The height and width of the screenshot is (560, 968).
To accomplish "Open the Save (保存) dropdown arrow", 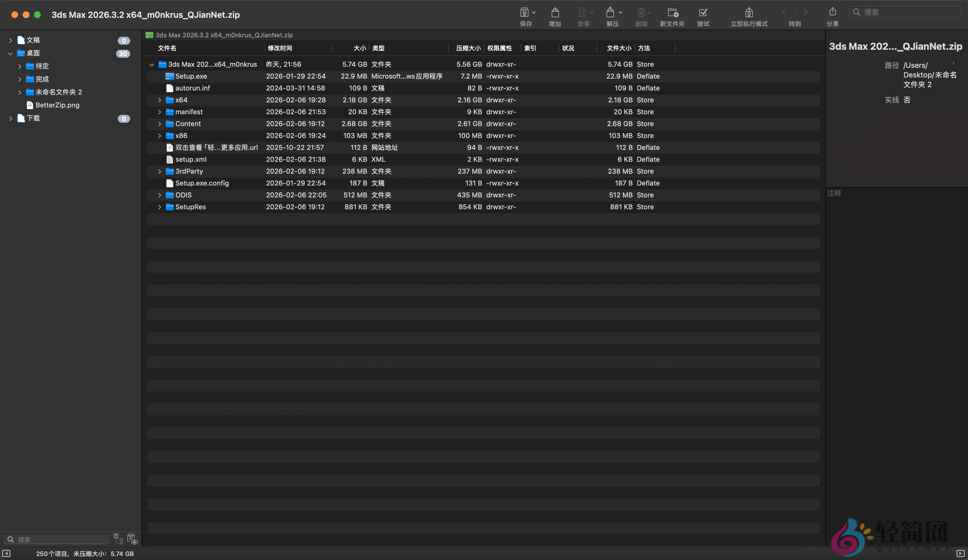I will (x=534, y=13).
